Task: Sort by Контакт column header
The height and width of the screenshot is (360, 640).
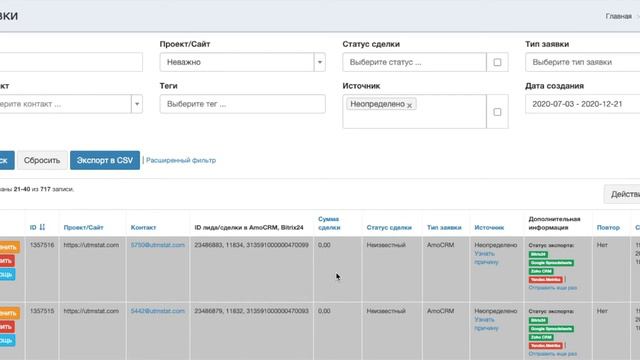Action: point(143,227)
